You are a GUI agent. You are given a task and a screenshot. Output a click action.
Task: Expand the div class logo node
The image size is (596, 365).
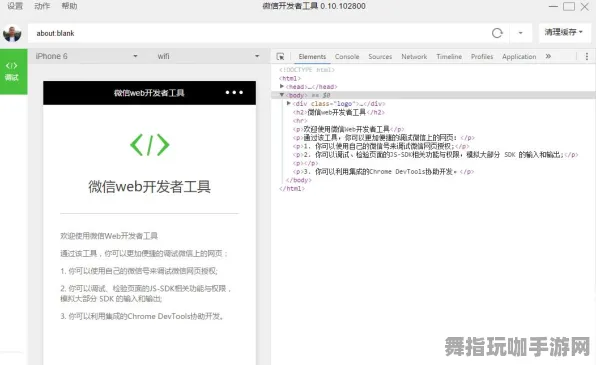288,103
